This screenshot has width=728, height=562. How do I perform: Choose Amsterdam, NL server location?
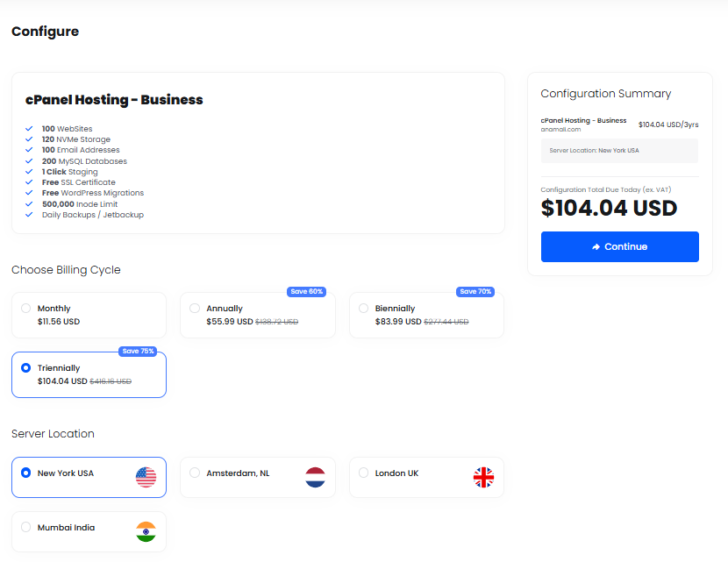(x=258, y=477)
